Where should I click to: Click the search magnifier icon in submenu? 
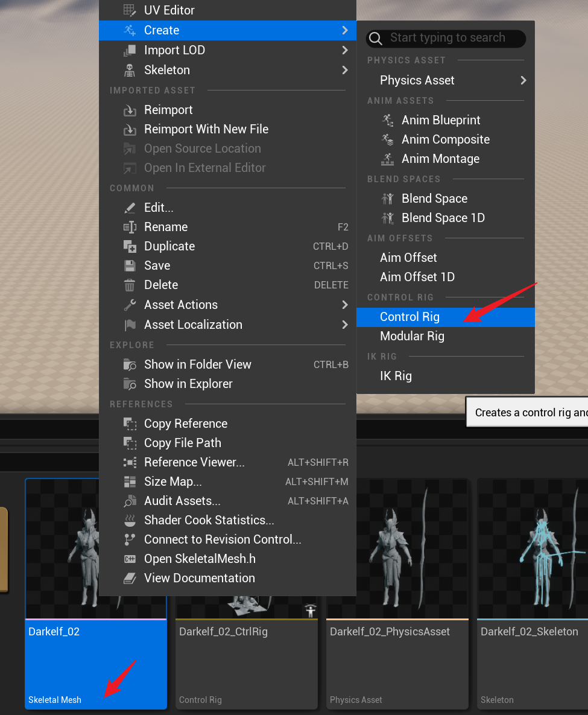pos(376,38)
